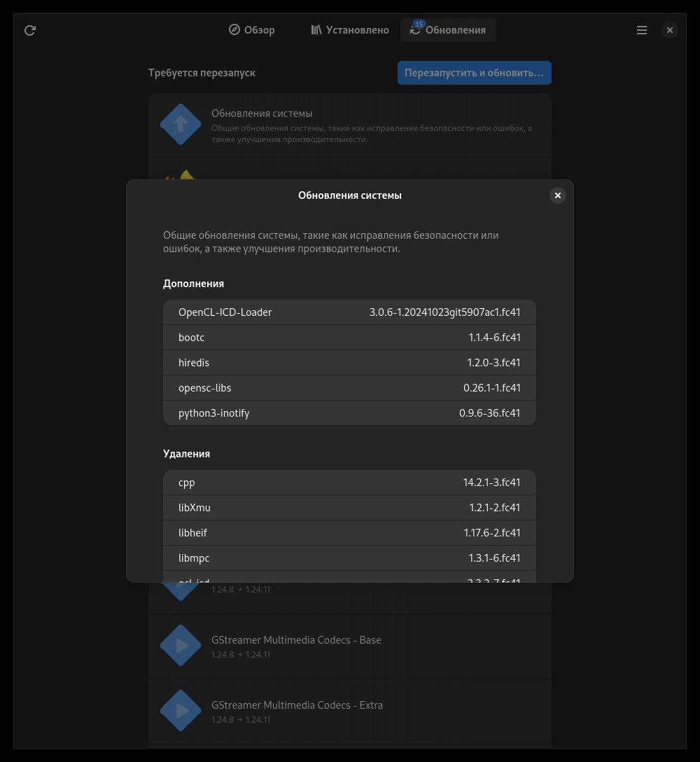Viewport: 700px width, 762px height.
Task: Click the Дополнения section heading
Action: [x=193, y=284]
